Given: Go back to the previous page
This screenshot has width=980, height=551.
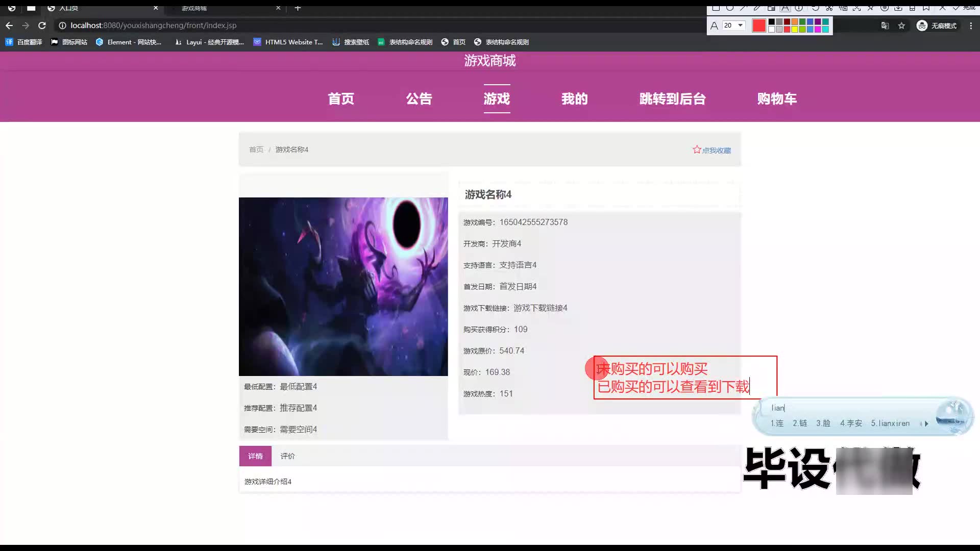Looking at the screenshot, I should click(x=9, y=26).
